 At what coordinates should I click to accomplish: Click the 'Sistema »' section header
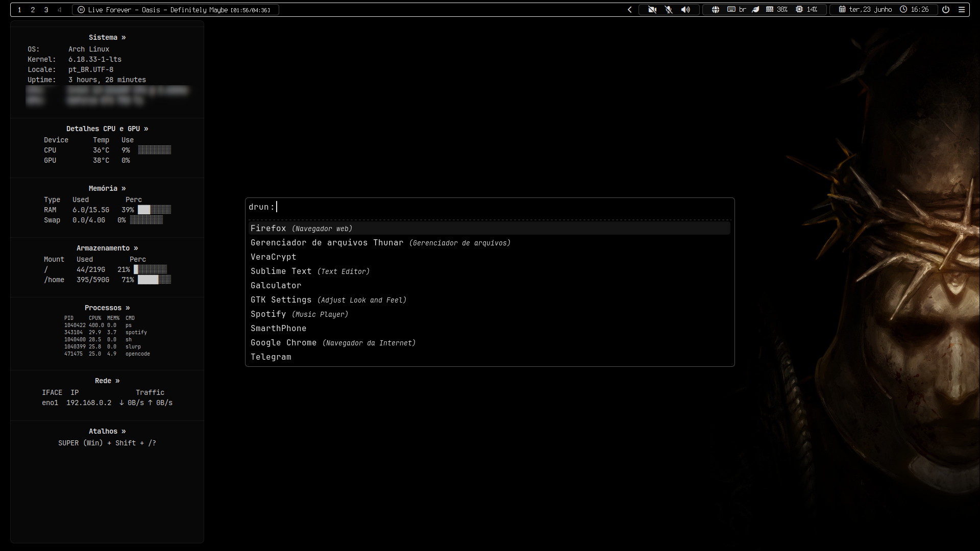point(107,37)
